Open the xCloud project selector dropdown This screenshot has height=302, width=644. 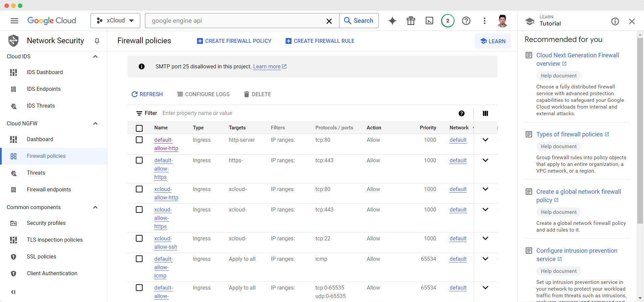[115, 20]
